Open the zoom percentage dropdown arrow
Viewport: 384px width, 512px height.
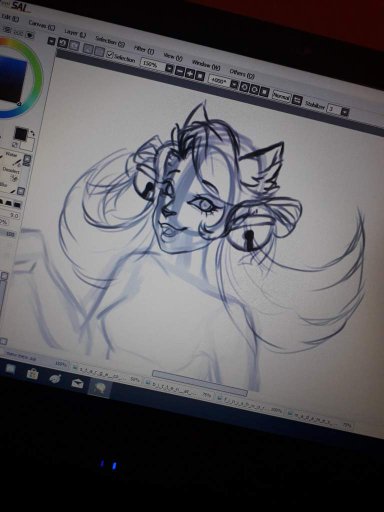click(x=169, y=69)
